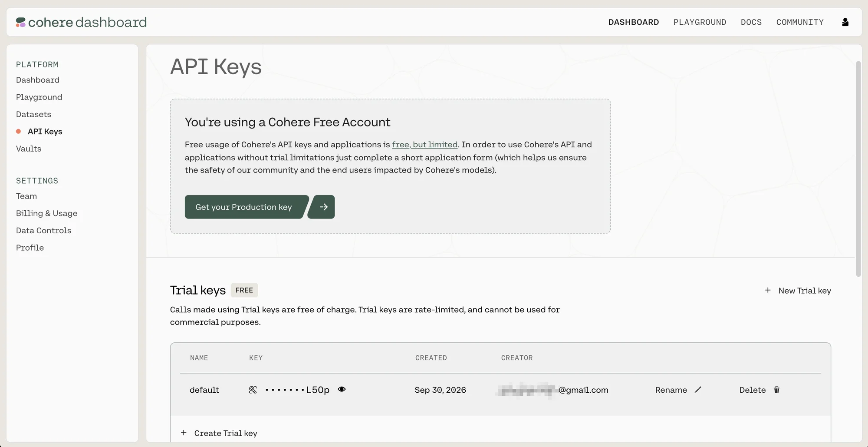Click the masked key value ending L50p
Screen dimensions: 868x447
pyautogui.click(x=297, y=390)
